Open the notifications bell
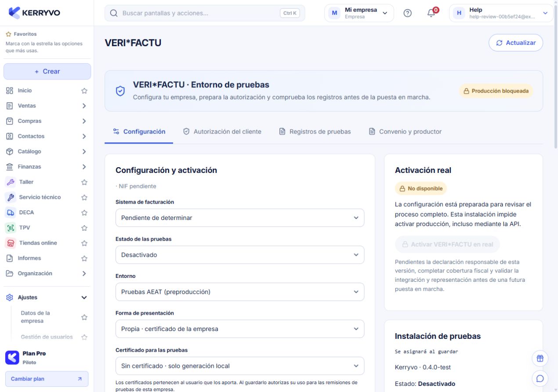The height and width of the screenshot is (392, 558). [x=431, y=13]
